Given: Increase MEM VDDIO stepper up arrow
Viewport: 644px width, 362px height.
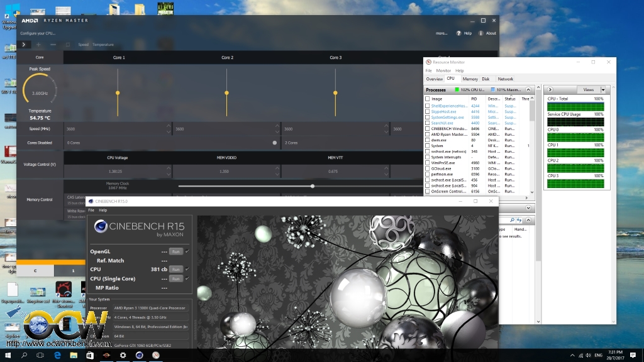Looking at the screenshot, I should (277, 168).
